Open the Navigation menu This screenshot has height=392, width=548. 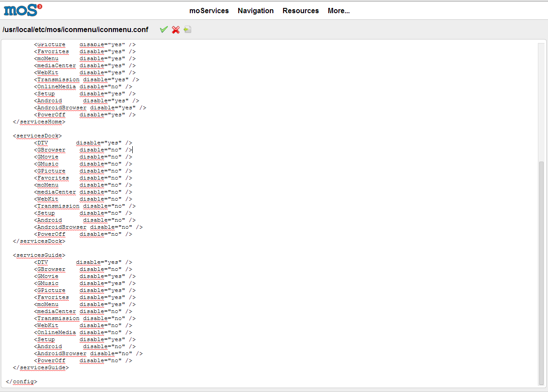pos(255,11)
